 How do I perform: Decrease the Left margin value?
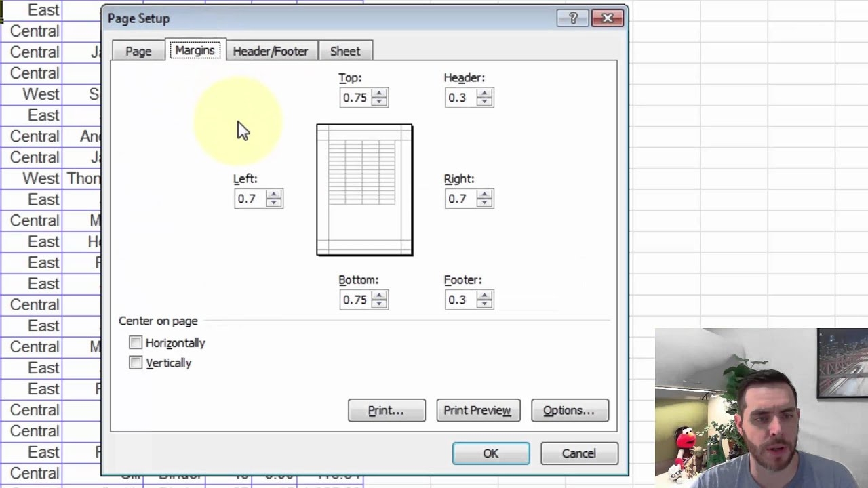[x=274, y=203]
